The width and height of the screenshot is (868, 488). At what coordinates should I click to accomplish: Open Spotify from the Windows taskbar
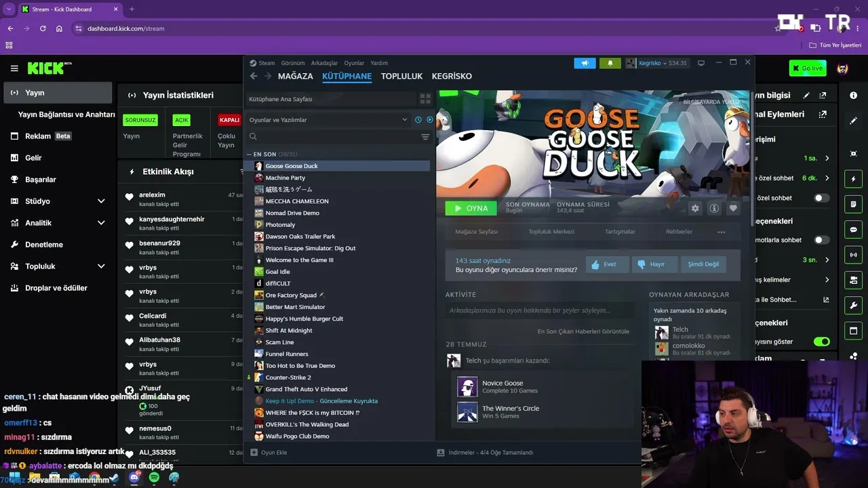click(x=154, y=478)
